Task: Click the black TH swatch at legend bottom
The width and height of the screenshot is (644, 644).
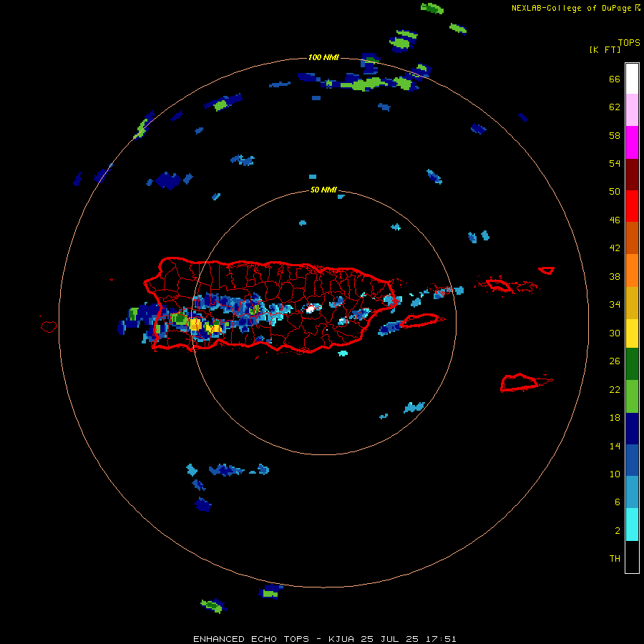Action: pyautogui.click(x=632, y=557)
